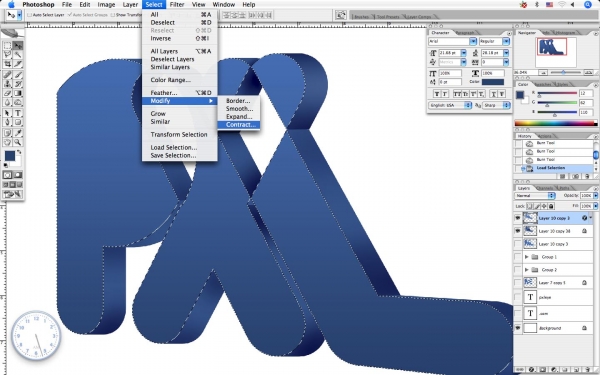
Task: Hide the Background layer
Action: click(x=518, y=328)
